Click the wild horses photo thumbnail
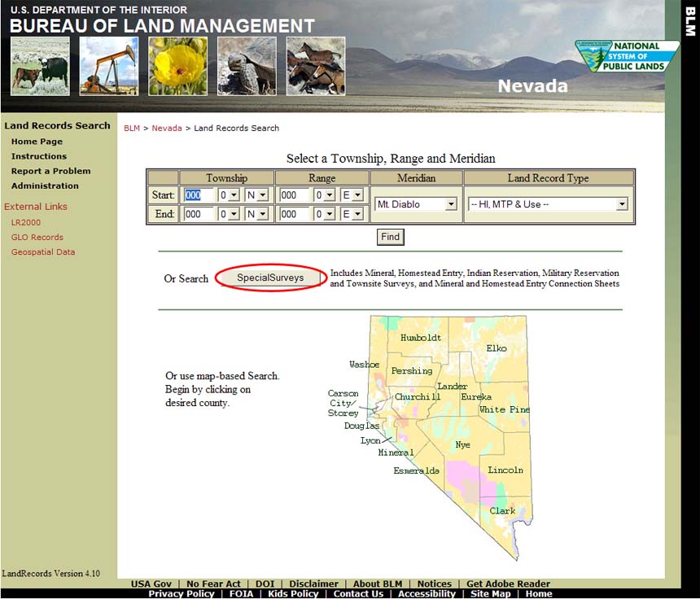This screenshot has height=599, width=700. point(316,66)
